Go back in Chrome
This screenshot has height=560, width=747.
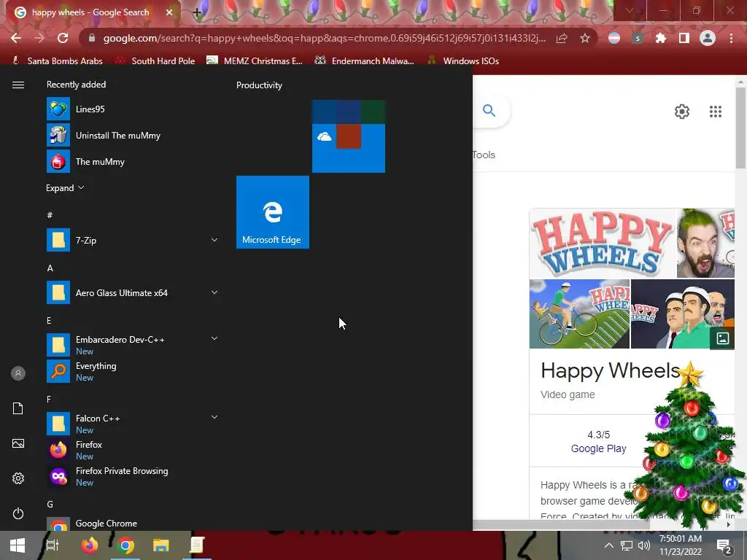16,38
